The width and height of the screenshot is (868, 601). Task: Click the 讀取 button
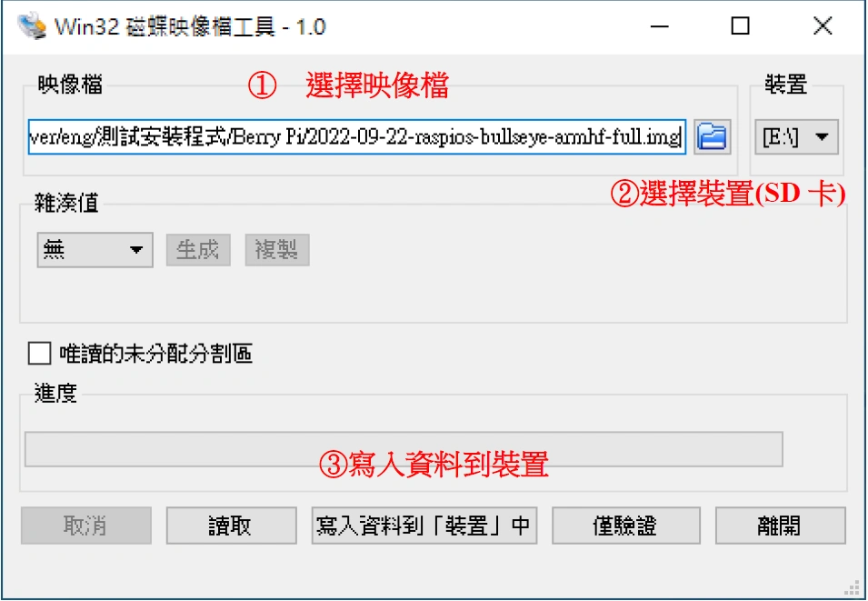231,526
